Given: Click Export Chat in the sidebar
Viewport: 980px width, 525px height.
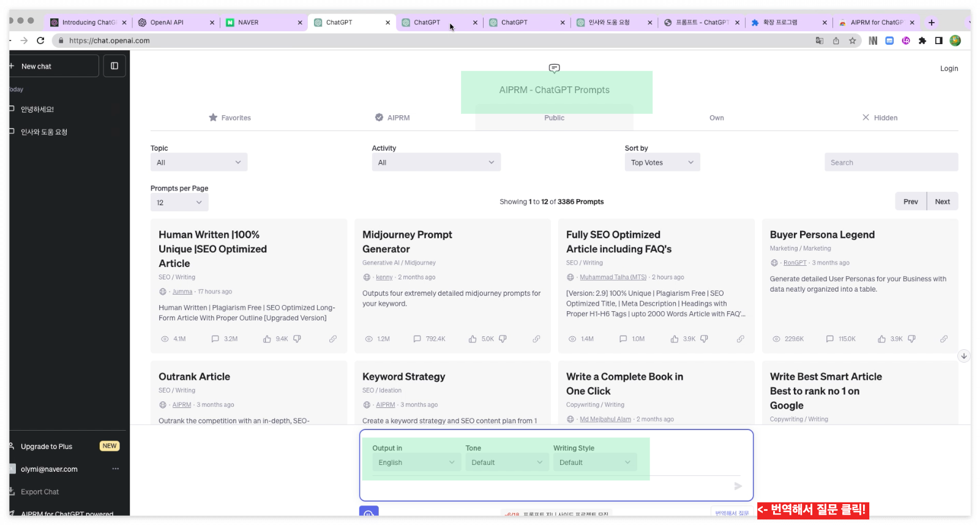Looking at the screenshot, I should (x=40, y=492).
